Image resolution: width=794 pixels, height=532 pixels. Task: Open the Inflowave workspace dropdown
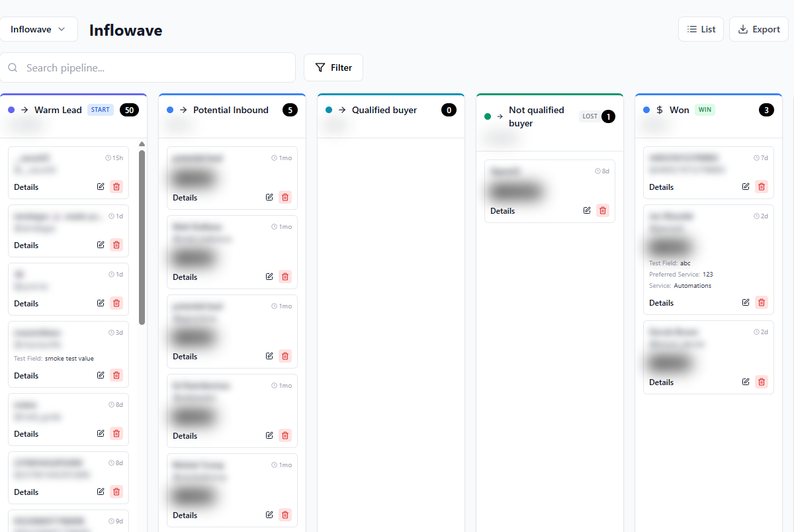38,29
